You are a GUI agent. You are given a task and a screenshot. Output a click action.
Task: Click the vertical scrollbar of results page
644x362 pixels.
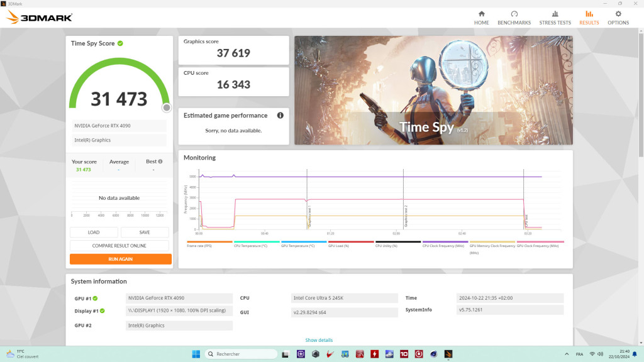(x=641, y=94)
